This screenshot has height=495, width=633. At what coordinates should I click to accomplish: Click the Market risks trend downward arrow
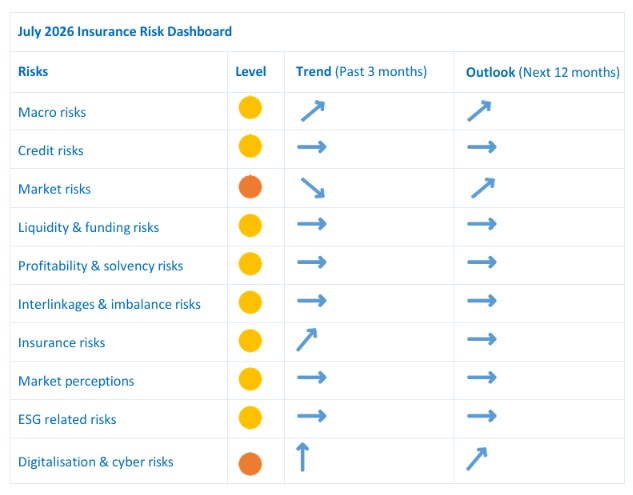tap(313, 188)
